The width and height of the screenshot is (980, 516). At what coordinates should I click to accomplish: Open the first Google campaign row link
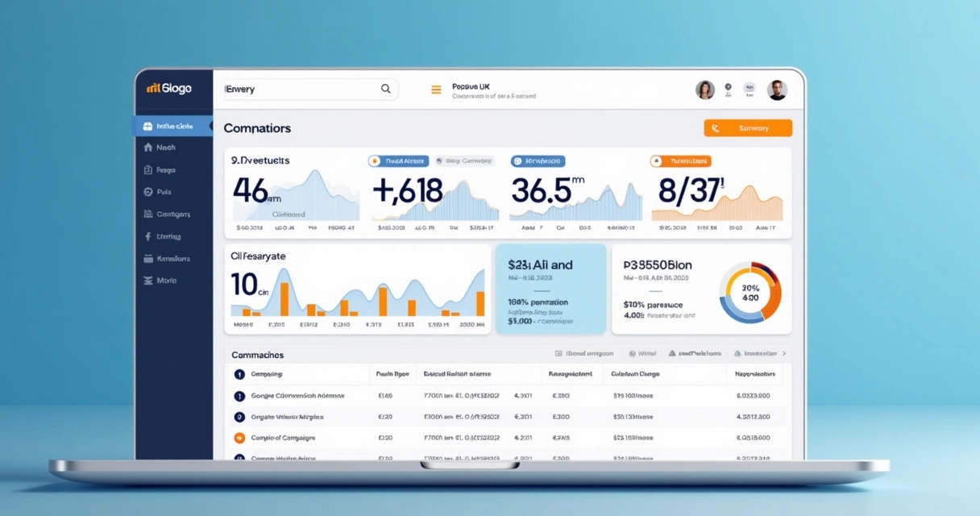(x=297, y=396)
